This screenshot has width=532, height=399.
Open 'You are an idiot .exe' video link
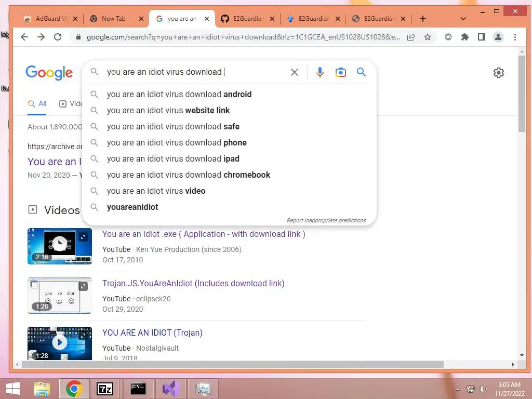(204, 234)
